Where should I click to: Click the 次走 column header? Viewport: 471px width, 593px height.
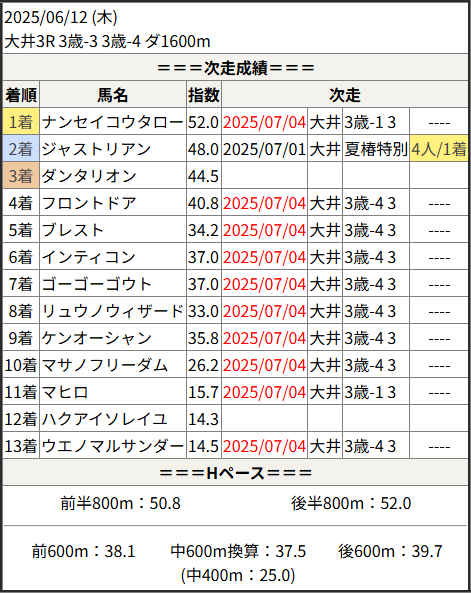click(345, 95)
